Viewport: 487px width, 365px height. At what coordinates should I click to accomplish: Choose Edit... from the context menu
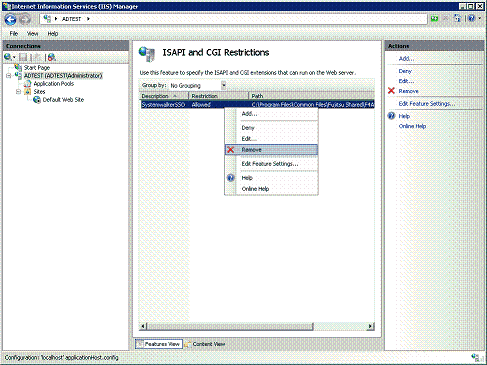click(x=271, y=139)
